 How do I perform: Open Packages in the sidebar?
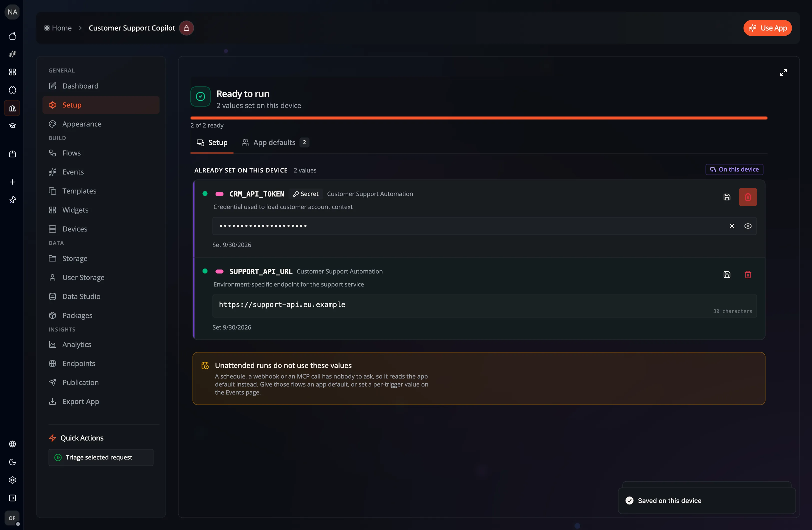coord(101,315)
